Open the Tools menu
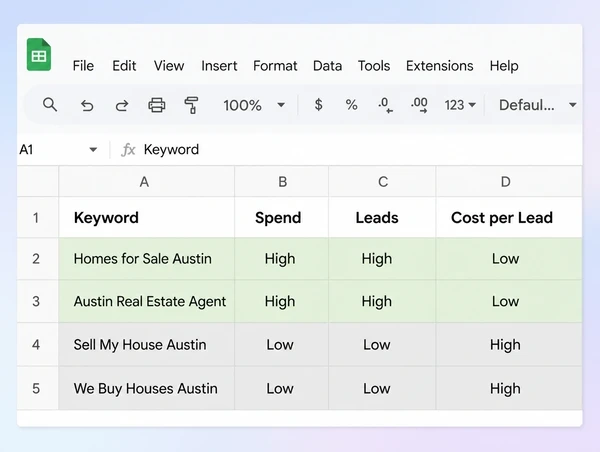Image resolution: width=600 pixels, height=452 pixels. click(x=374, y=66)
